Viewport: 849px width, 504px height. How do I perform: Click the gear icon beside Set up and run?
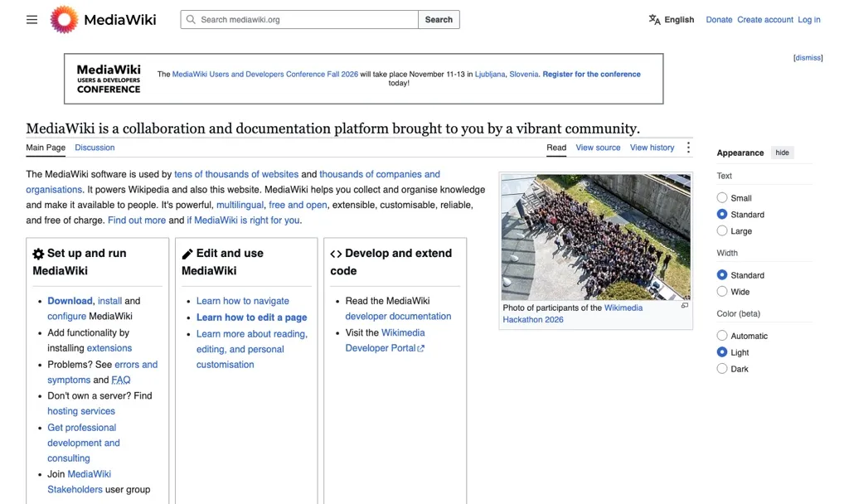coord(38,254)
